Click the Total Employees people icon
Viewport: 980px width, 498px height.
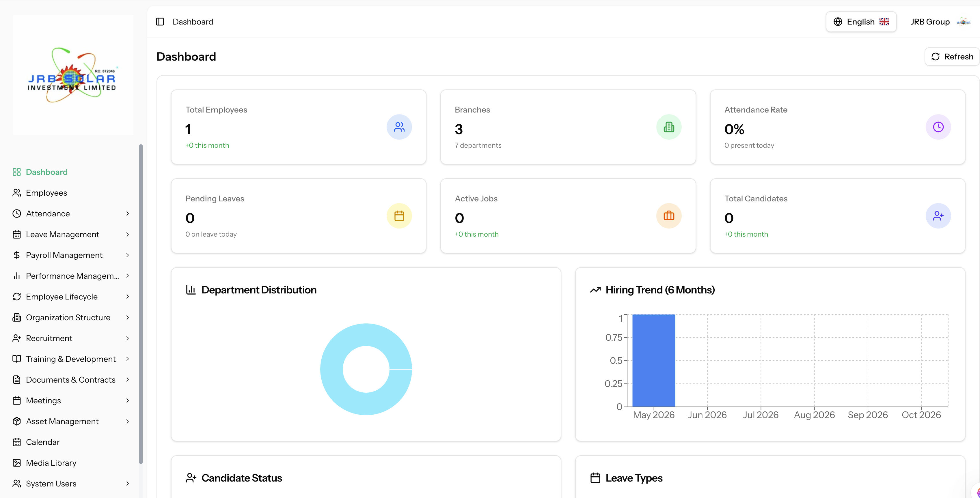tap(399, 127)
